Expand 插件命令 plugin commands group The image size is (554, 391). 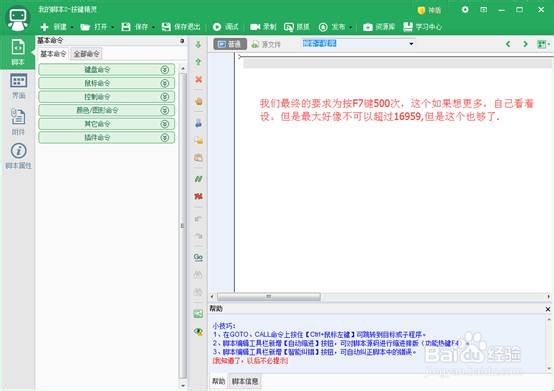(x=106, y=137)
